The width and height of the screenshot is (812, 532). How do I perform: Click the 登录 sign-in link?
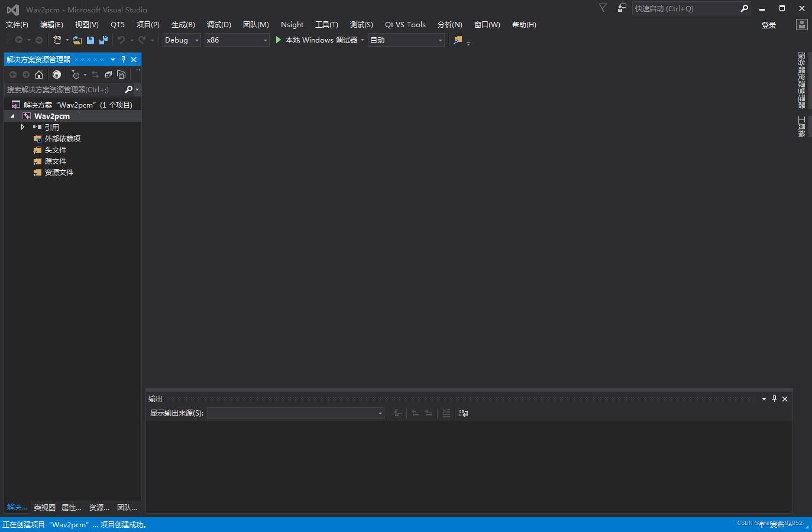(x=769, y=25)
